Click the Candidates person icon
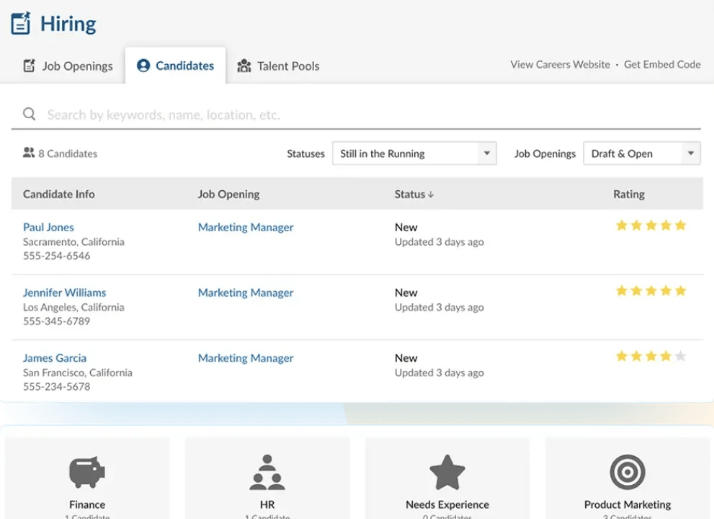The image size is (714, 519). point(143,66)
